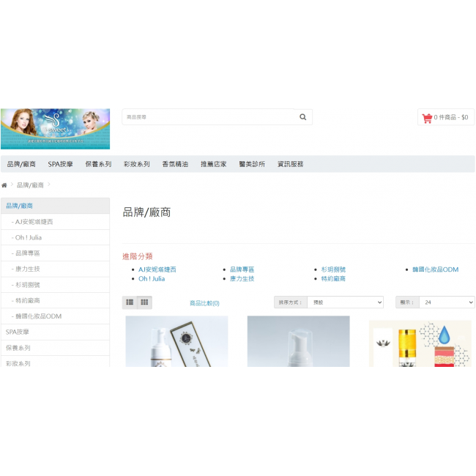
Task: Open the 韓國化妝品ODM subcategory link
Action: pyautogui.click(x=435, y=269)
